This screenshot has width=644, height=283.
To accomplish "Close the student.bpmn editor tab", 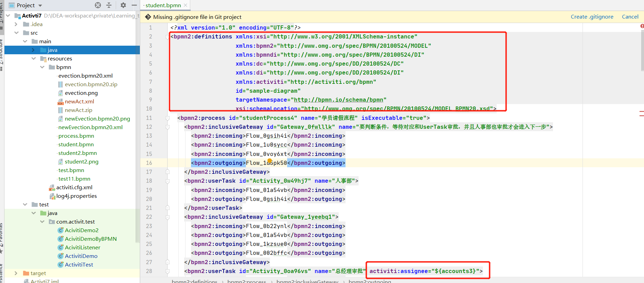I will tap(185, 5).
